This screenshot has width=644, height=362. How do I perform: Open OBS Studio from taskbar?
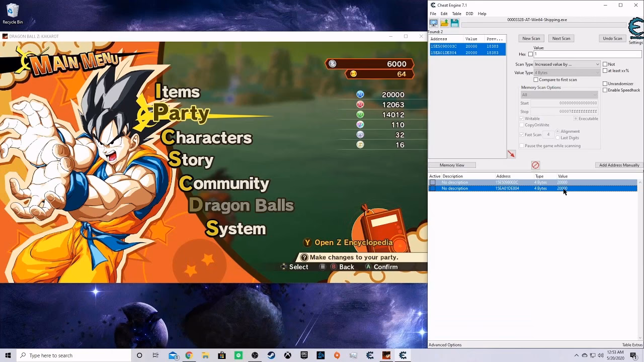click(255, 355)
